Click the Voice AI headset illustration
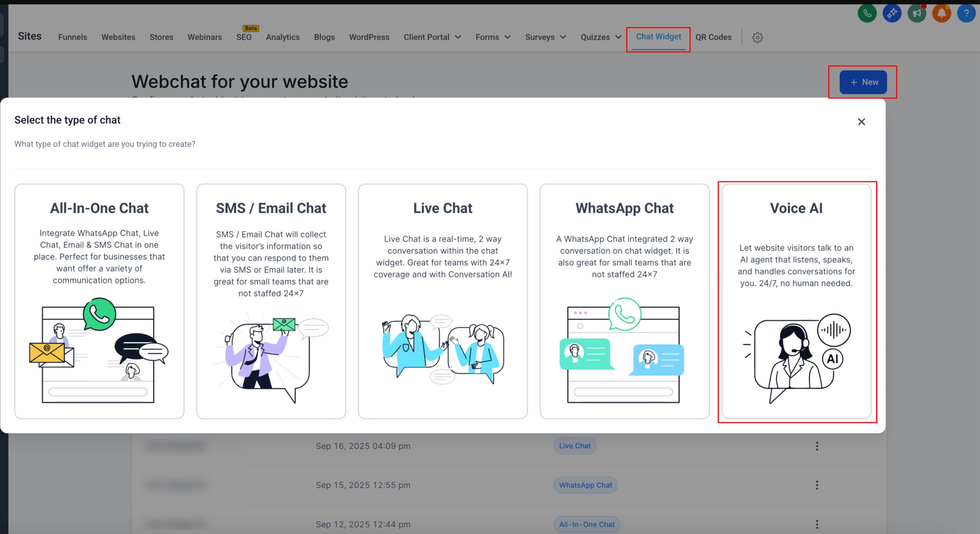 coord(797,359)
